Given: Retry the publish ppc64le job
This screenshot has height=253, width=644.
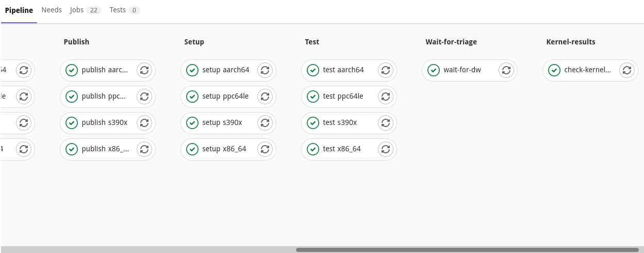Looking at the screenshot, I should 144,97.
